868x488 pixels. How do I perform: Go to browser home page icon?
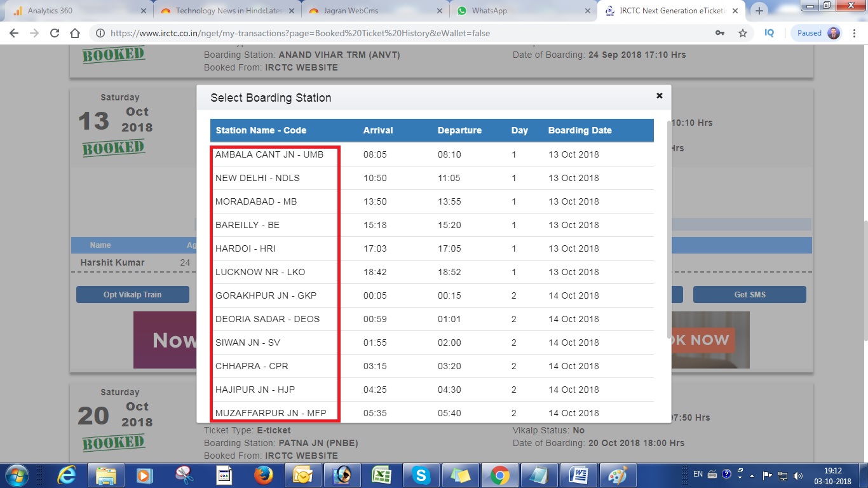pyautogui.click(x=75, y=33)
